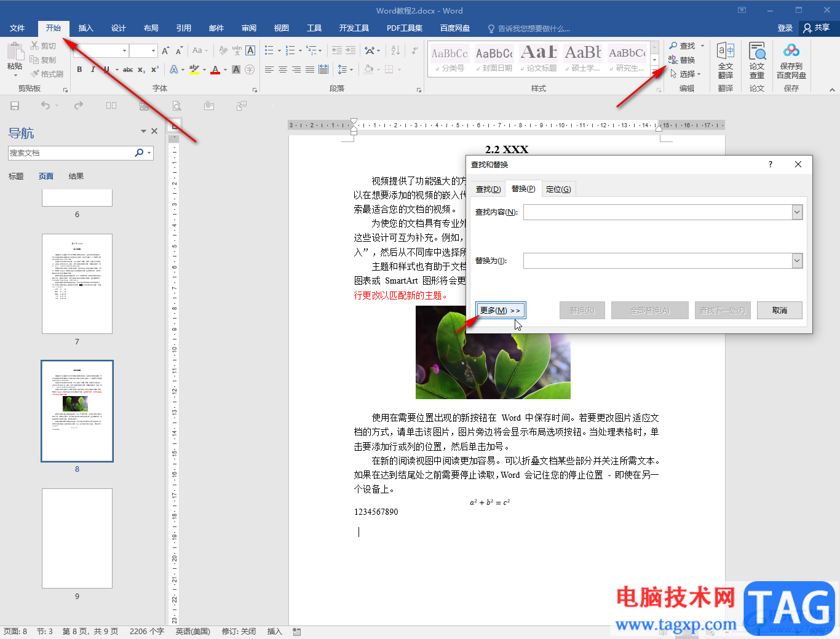The height and width of the screenshot is (639, 840).
Task: Click into the Find What input field
Action: tap(658, 212)
